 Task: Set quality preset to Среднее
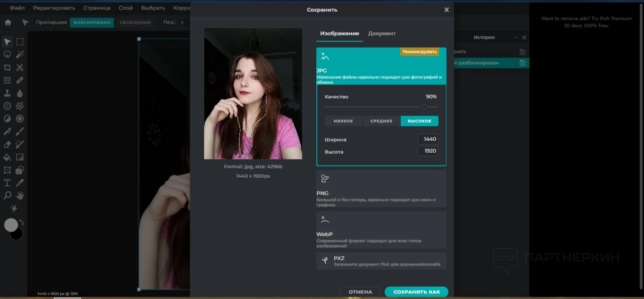click(x=381, y=121)
